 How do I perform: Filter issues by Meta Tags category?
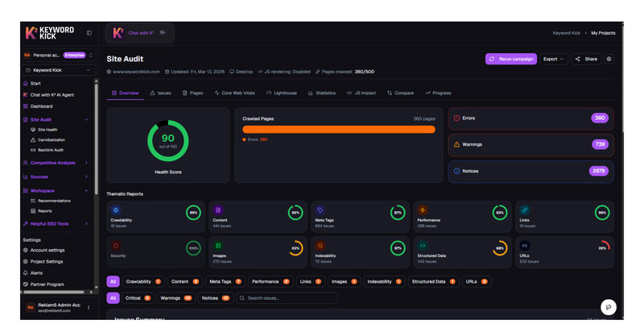pos(225,282)
